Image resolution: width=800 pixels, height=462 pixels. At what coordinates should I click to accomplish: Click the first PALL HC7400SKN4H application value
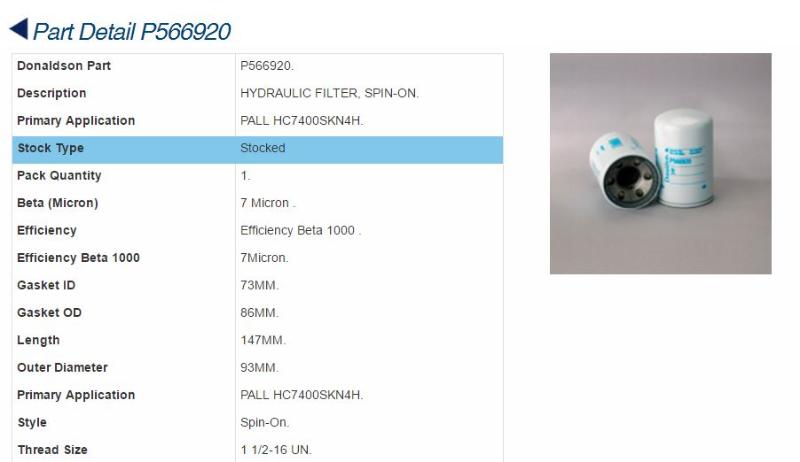[x=302, y=121]
